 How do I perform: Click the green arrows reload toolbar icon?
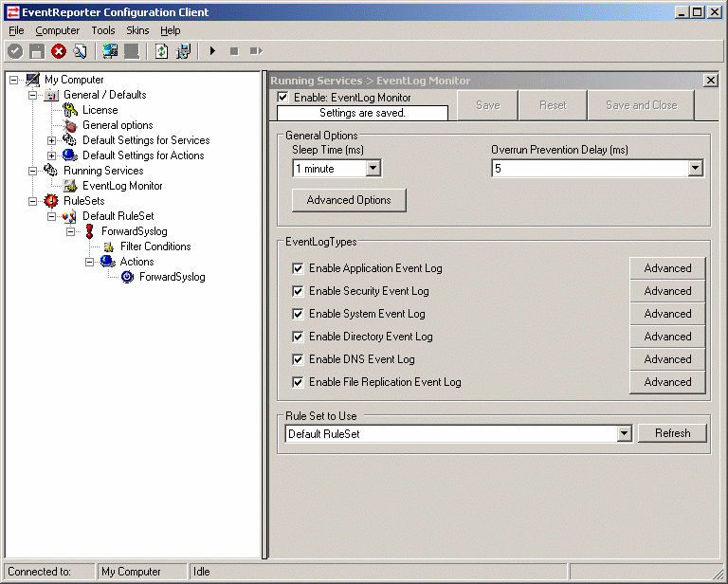tap(161, 51)
